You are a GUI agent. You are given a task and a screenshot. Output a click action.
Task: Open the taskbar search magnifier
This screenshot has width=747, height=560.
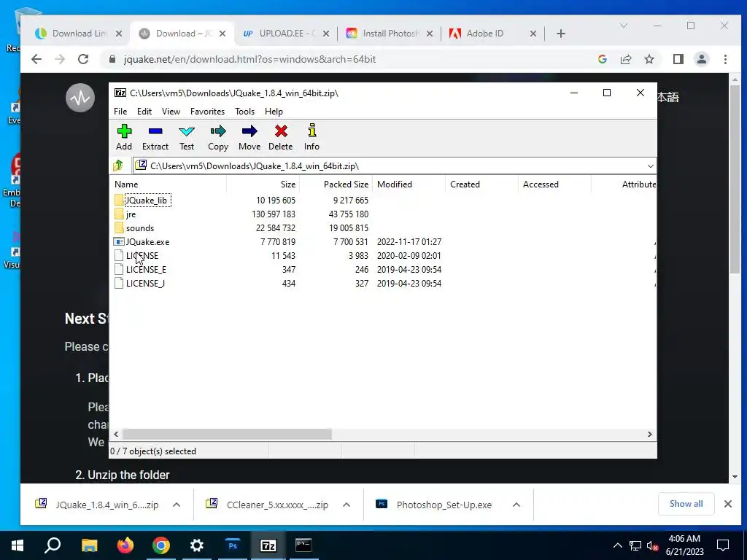(x=53, y=545)
